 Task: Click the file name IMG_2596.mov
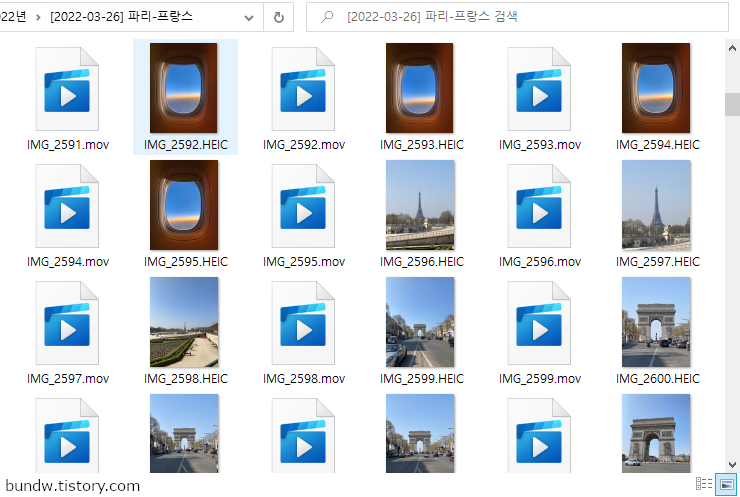pos(540,262)
